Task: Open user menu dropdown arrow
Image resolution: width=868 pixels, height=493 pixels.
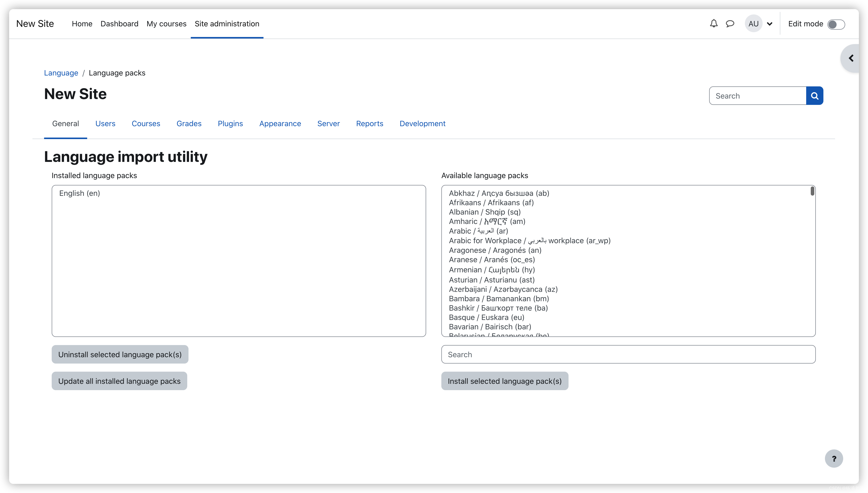Action: (769, 24)
